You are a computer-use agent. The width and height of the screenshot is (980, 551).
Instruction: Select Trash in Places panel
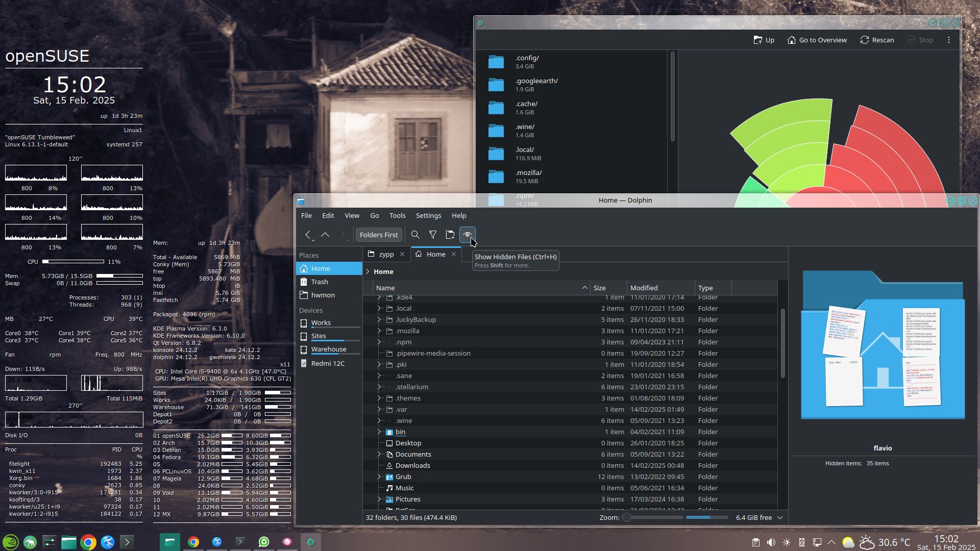click(x=329, y=282)
